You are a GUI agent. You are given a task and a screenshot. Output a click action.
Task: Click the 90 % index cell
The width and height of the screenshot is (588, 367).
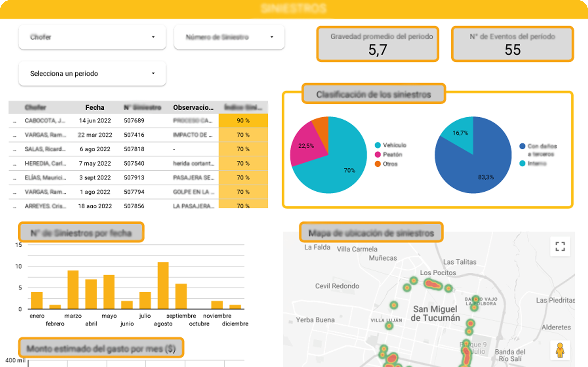tap(243, 121)
